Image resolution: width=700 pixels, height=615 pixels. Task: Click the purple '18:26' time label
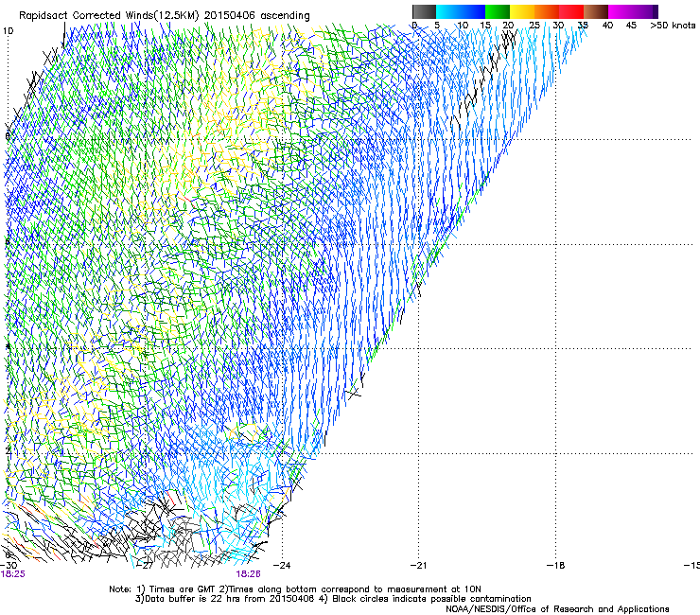coord(248,574)
